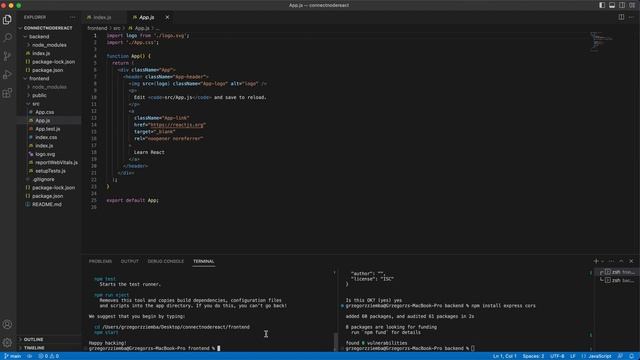640x360 pixels.
Task: Click UTF-8 encoding in status bar
Action: click(557, 356)
